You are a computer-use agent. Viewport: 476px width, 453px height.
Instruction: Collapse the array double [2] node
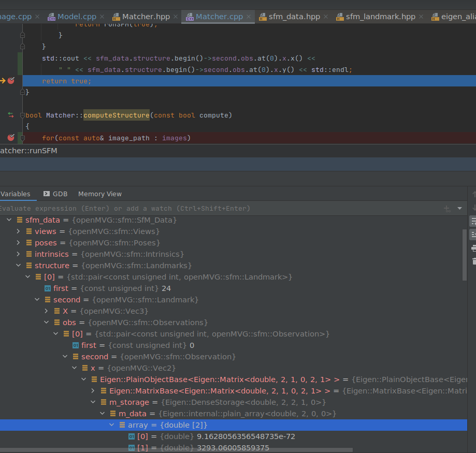[112, 425]
